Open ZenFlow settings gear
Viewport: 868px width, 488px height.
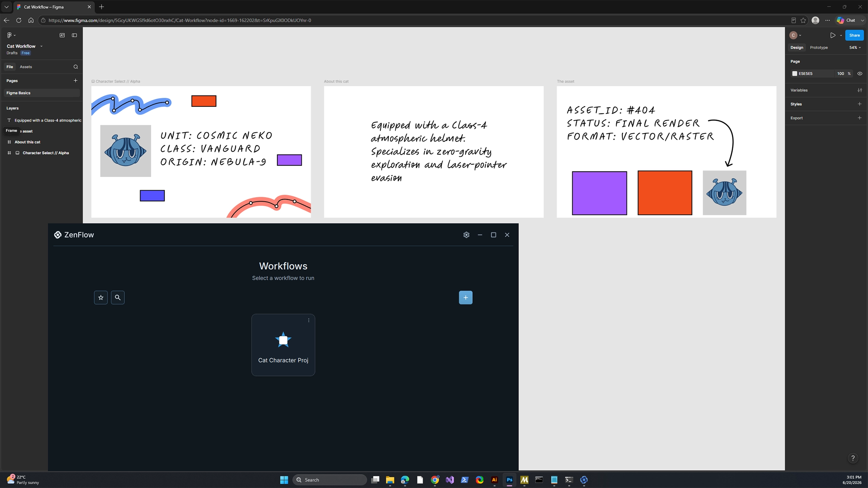tap(466, 235)
